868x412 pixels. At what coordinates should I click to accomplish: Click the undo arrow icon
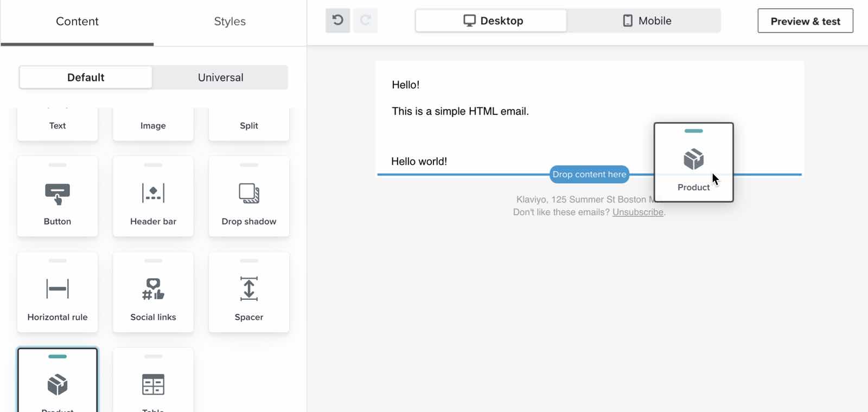pos(337,21)
